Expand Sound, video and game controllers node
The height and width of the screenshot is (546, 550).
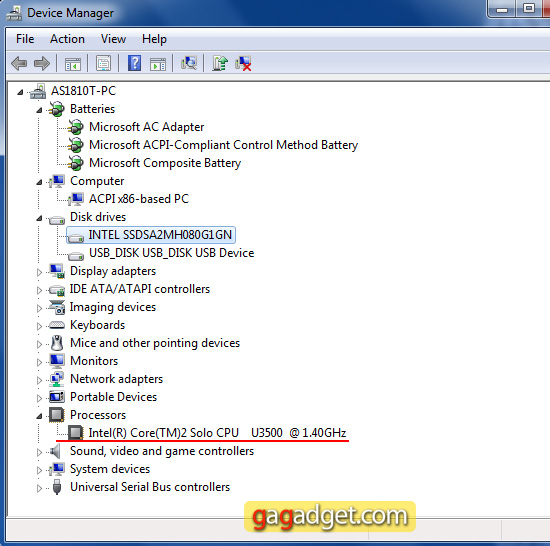tap(39, 452)
